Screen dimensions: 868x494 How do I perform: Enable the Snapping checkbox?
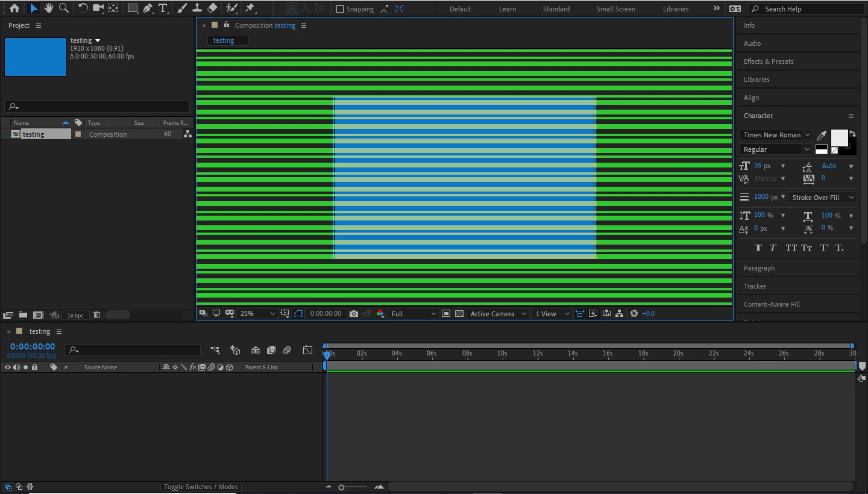point(340,9)
